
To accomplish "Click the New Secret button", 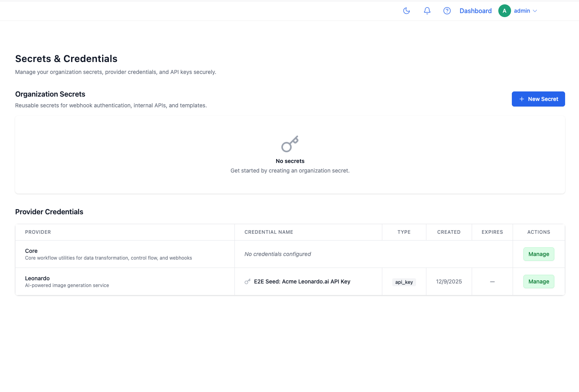I will click(538, 99).
